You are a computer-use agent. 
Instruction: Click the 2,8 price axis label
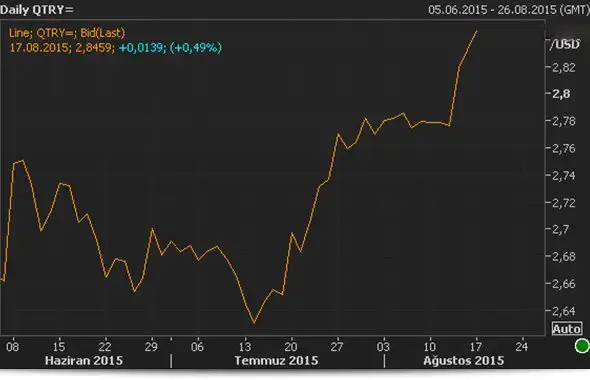click(x=561, y=94)
